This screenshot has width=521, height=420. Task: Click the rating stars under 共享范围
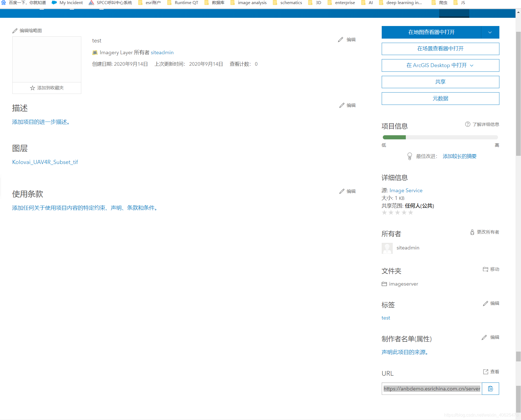(397, 213)
